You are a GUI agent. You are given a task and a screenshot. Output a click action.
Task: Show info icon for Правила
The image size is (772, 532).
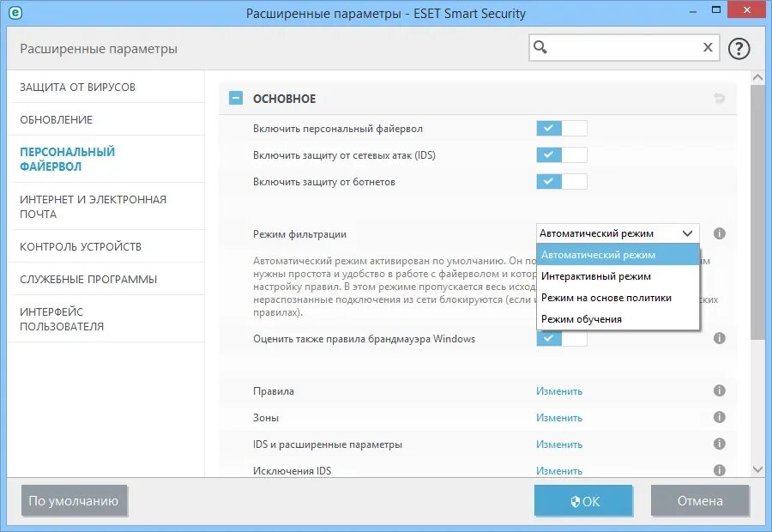(720, 390)
